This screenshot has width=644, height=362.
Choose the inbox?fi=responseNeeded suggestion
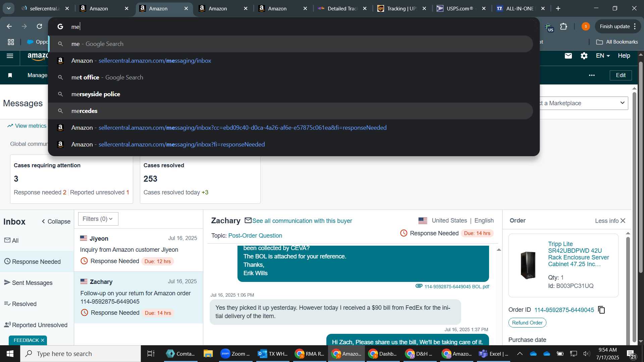tap(291, 144)
